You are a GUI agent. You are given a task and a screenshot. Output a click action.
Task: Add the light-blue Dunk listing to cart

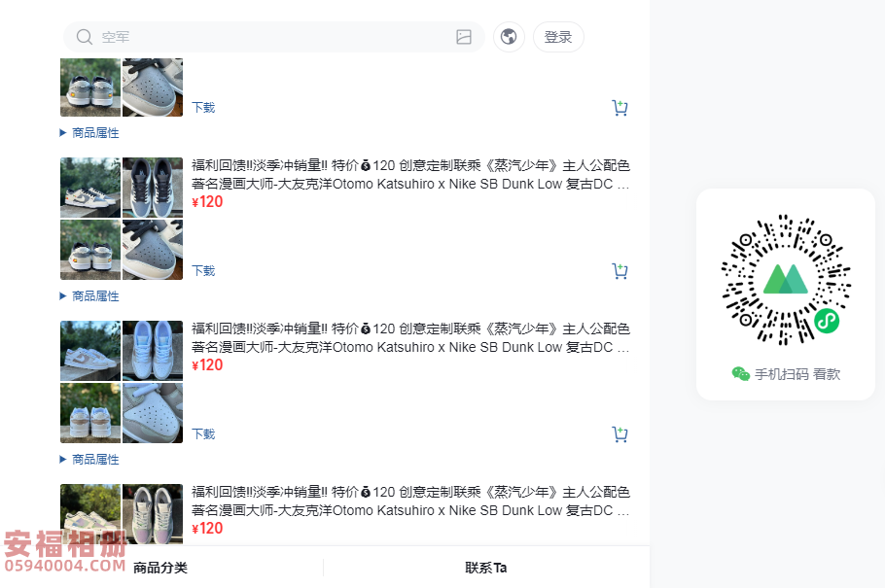pyautogui.click(x=619, y=433)
